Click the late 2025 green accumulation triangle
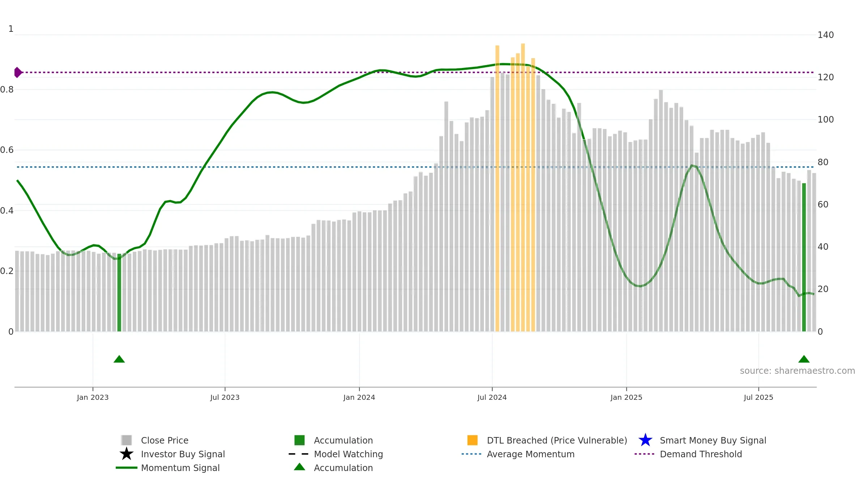 coord(804,359)
